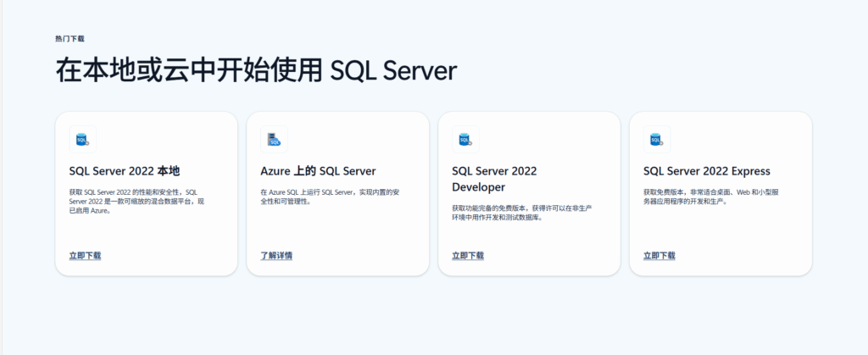Open 立即下载 link for SQL Server 2022 本地

(86, 256)
